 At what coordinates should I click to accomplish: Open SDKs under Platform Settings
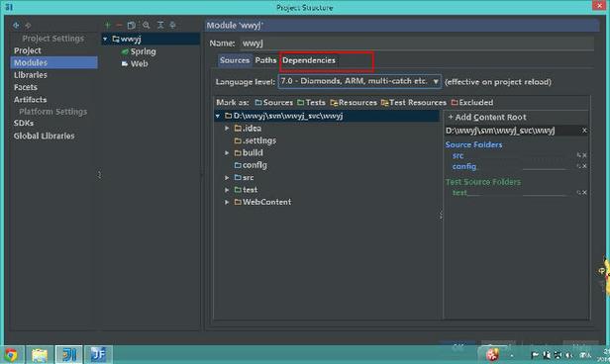click(x=24, y=123)
